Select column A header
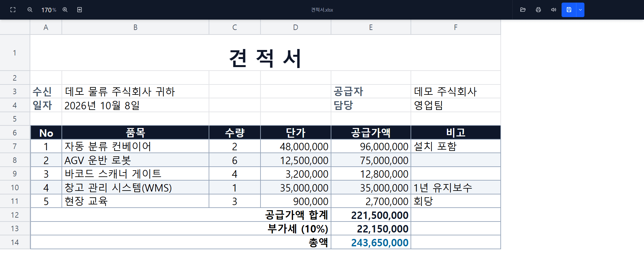The width and height of the screenshot is (644, 266). 46,27
